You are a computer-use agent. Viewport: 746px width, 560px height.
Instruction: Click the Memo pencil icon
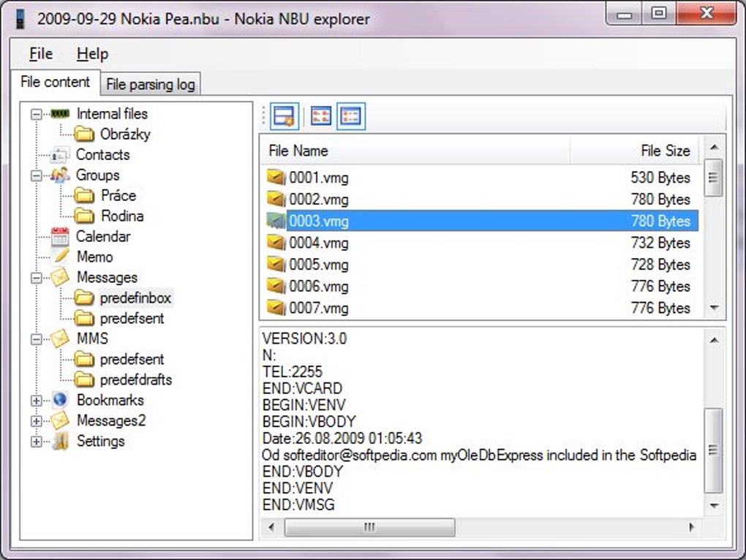click(x=62, y=257)
